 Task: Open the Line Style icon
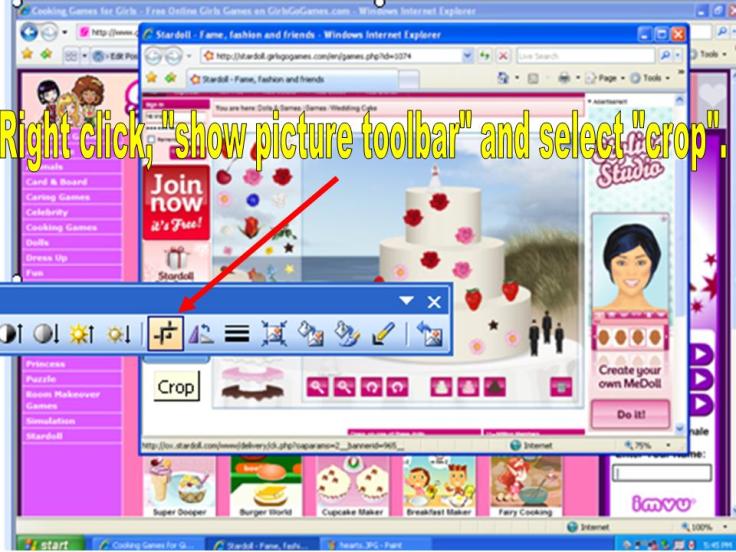click(x=237, y=334)
